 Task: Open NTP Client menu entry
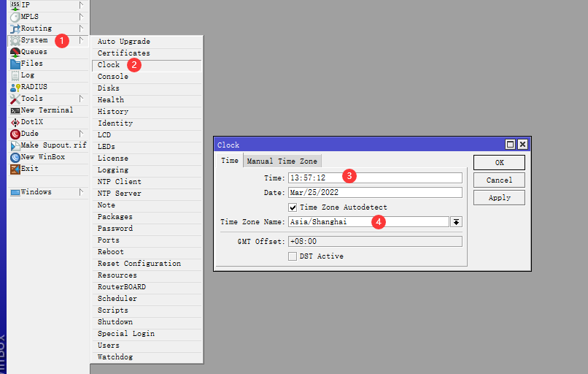point(147,182)
